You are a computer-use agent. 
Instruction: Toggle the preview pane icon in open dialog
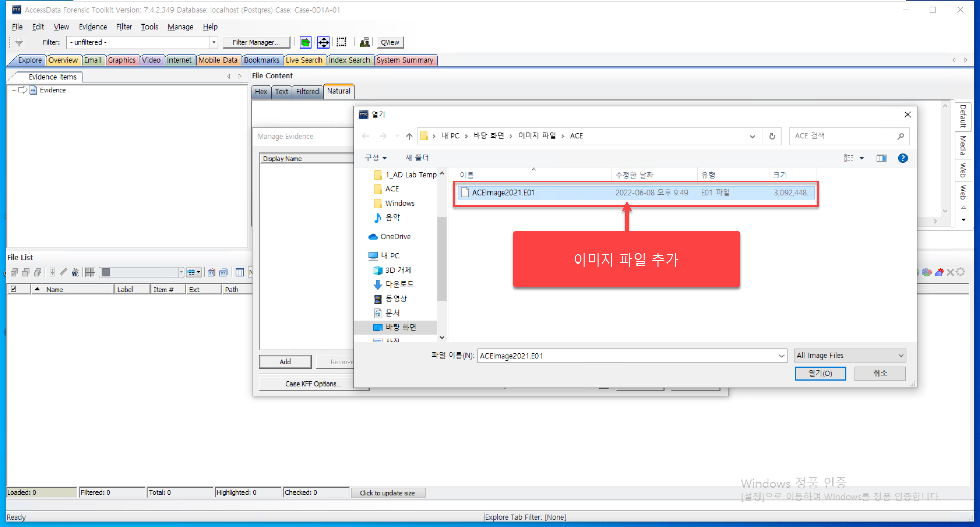pos(881,158)
